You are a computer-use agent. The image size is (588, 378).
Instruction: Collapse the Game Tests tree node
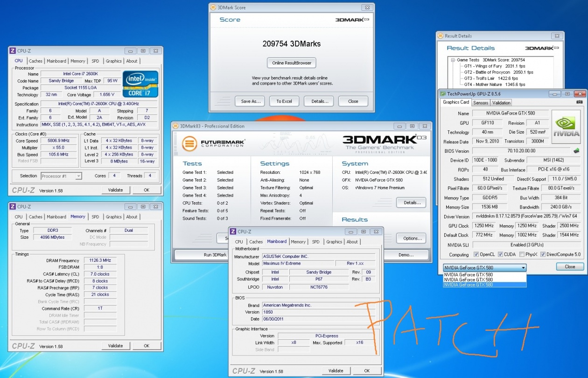453,60
